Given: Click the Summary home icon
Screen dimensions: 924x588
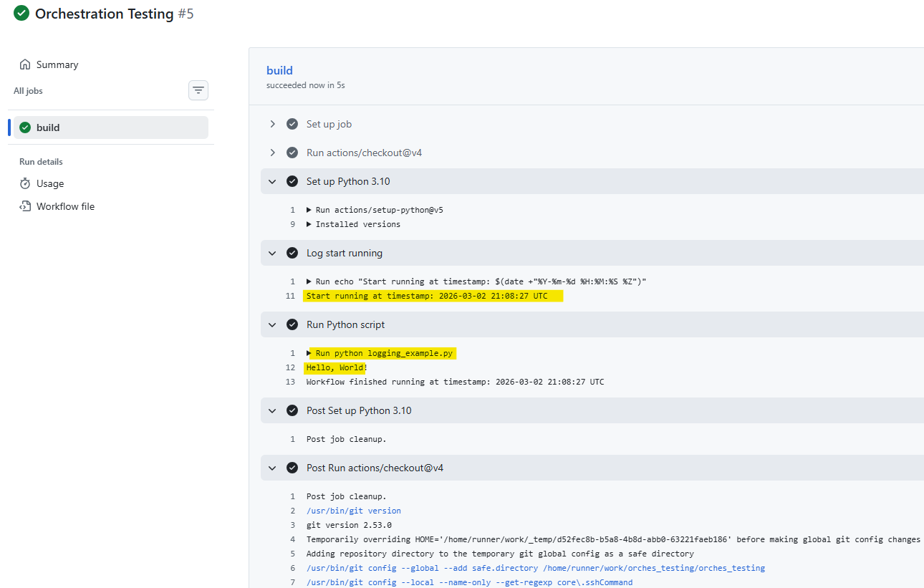Looking at the screenshot, I should (x=25, y=64).
